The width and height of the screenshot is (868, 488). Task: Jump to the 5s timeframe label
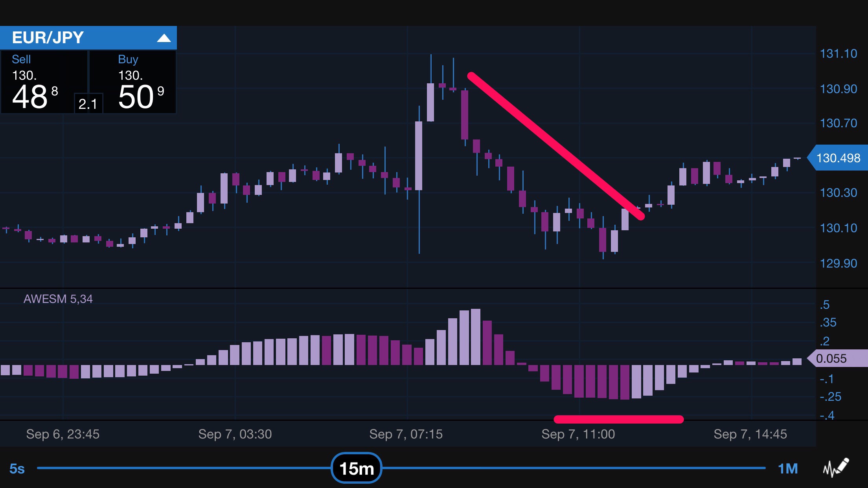click(17, 468)
